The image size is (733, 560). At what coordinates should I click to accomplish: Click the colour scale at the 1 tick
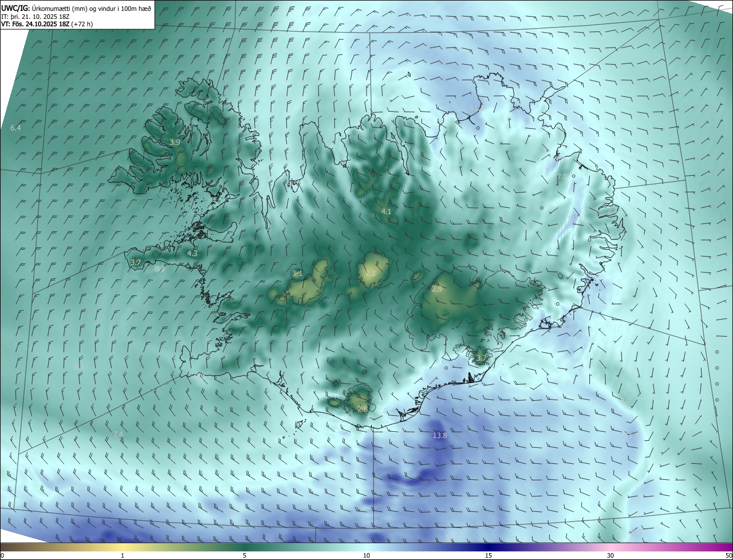[123, 555]
